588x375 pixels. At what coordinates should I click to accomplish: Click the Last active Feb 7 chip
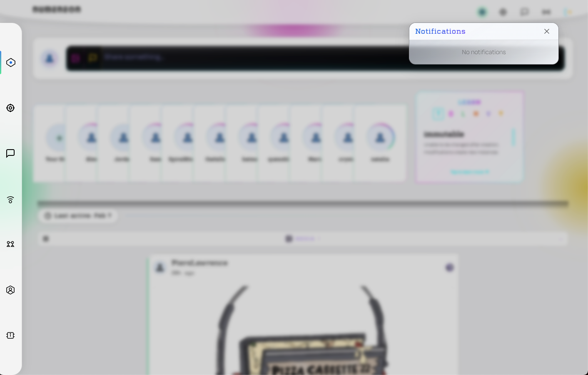(78, 215)
